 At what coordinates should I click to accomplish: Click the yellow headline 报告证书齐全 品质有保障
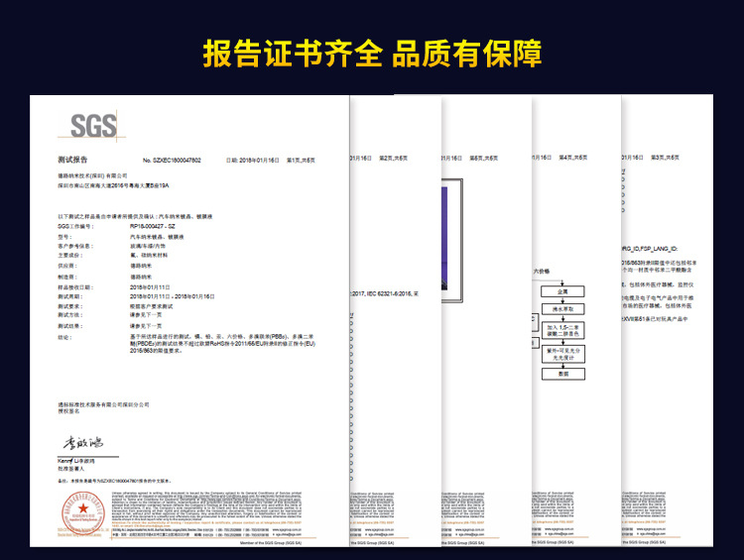pos(372,54)
